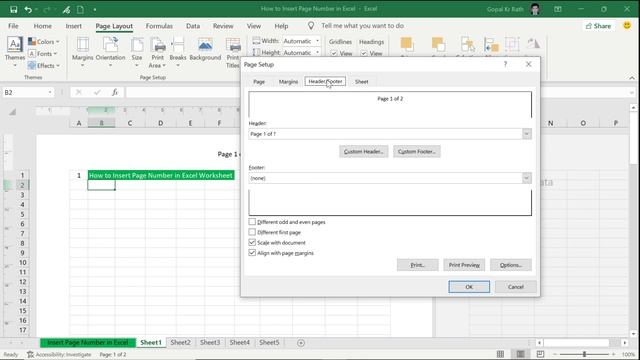Open the page Size icon
This screenshot has height=360, width=640.
click(137, 45)
